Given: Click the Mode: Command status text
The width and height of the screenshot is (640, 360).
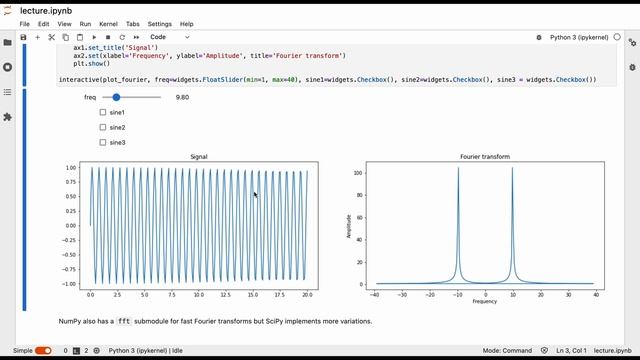Looking at the screenshot, I should pyautogui.click(x=507, y=351).
